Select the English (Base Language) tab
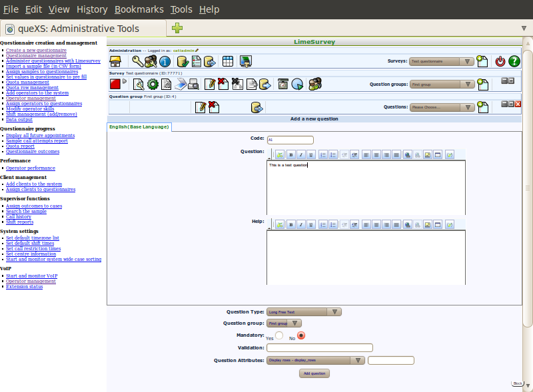This screenshot has height=392, width=533. tap(139, 126)
